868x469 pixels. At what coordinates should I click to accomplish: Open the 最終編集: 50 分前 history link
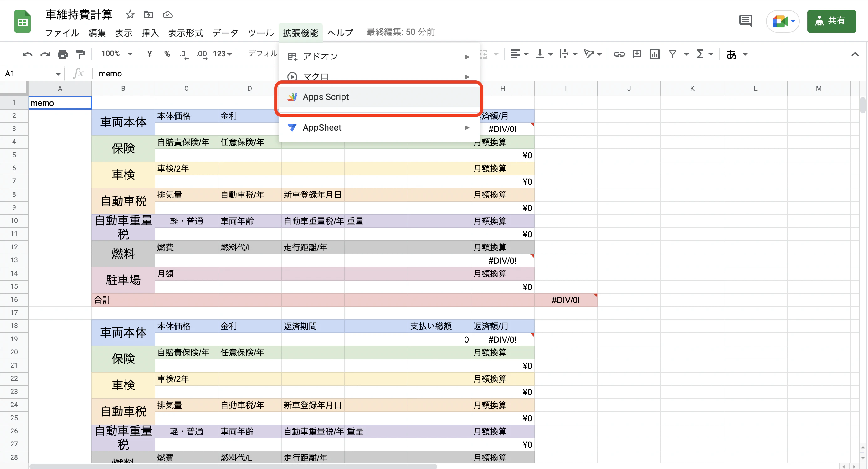pos(400,32)
